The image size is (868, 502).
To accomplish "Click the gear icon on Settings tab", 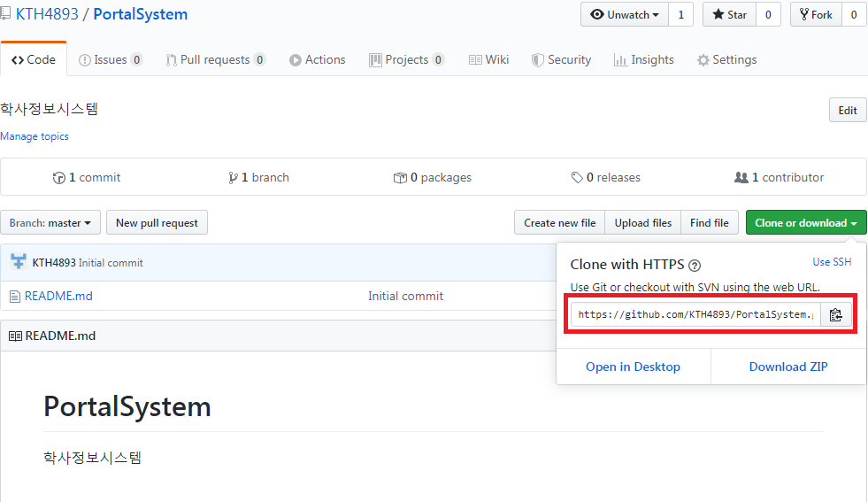I will click(703, 60).
